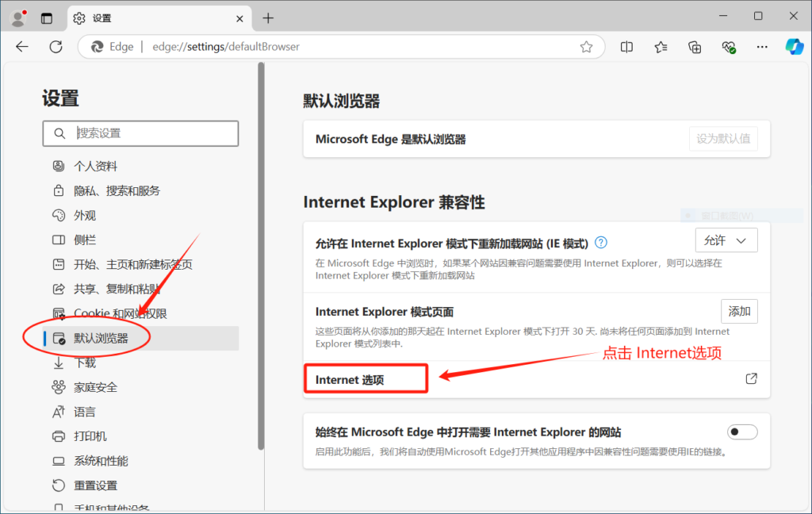Click the page refresh icon

(56, 47)
